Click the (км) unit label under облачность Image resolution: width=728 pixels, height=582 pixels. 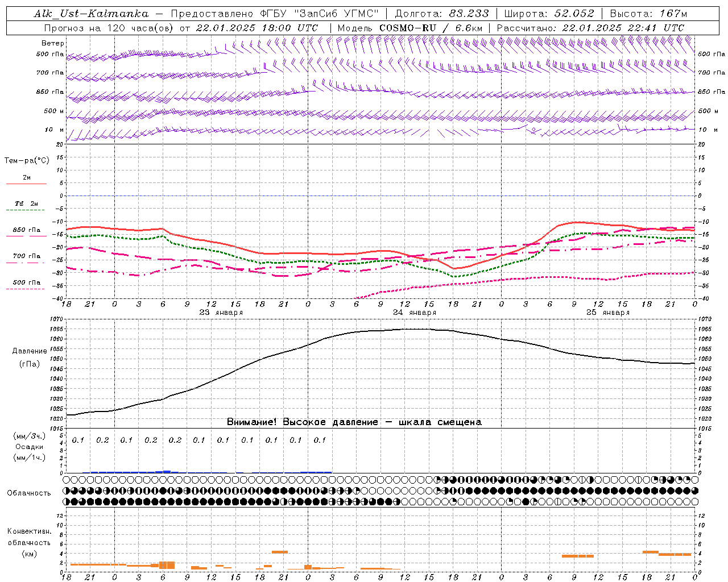30,554
